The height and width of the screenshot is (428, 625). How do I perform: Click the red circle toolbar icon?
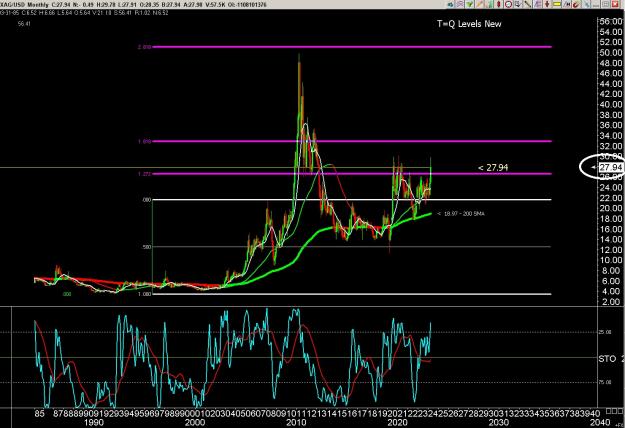(x=508, y=4)
